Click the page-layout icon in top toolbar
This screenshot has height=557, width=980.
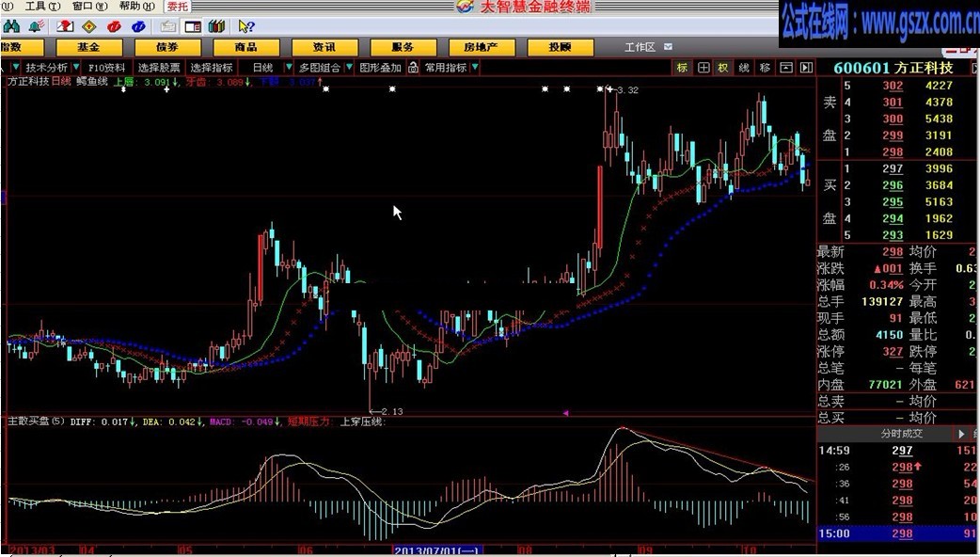coord(193,26)
